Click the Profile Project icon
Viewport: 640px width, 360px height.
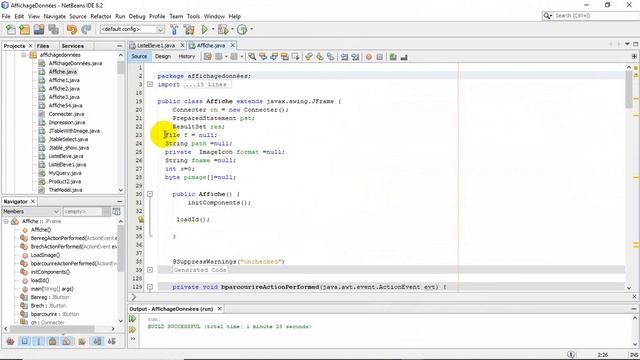click(242, 29)
